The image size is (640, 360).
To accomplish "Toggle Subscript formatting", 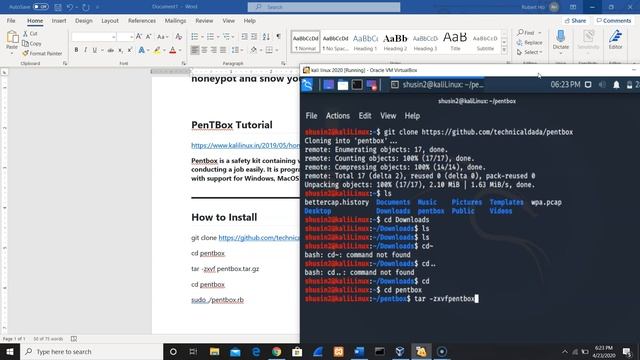I will (x=120, y=50).
